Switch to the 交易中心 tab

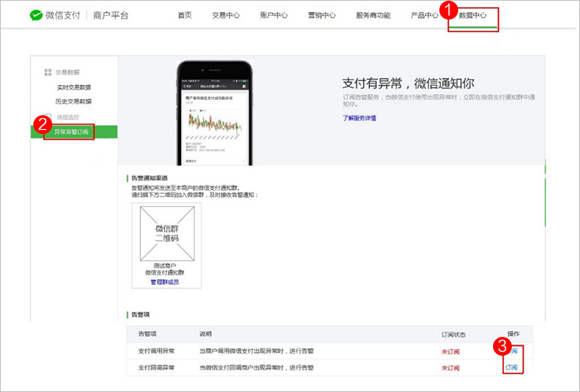[226, 15]
